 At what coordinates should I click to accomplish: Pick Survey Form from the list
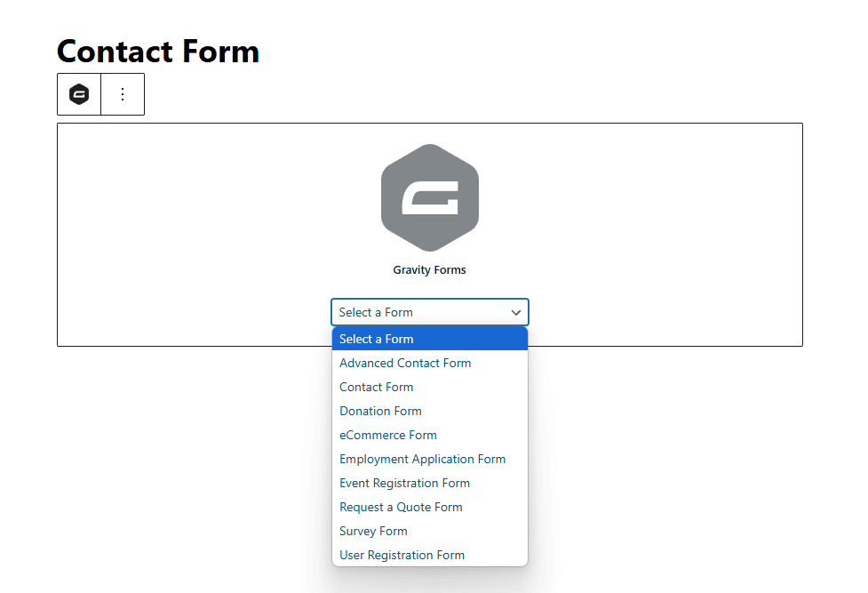pos(430,531)
